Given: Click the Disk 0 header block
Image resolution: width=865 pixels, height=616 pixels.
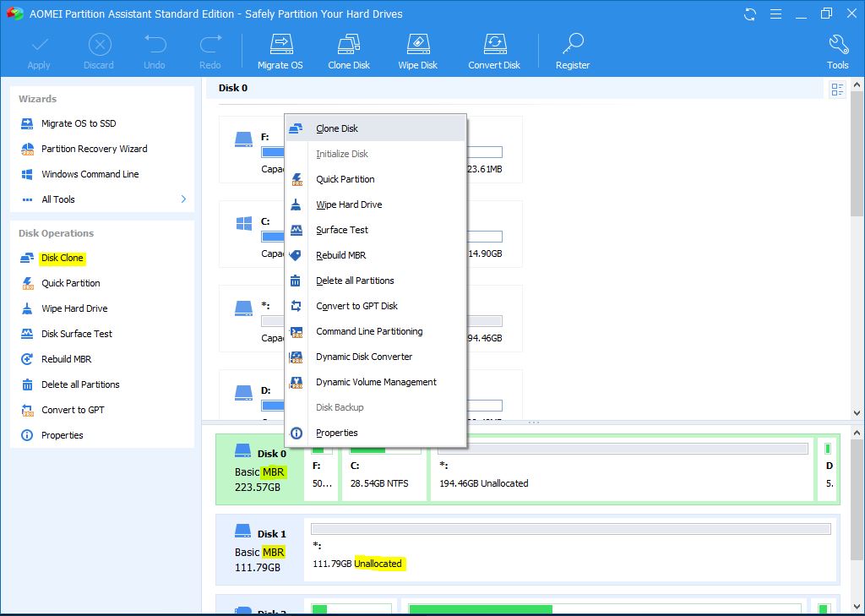Looking at the screenshot, I should point(258,470).
